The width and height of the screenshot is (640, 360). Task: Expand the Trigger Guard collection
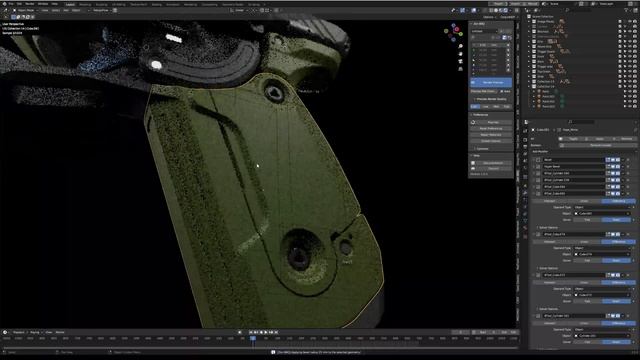point(529,51)
